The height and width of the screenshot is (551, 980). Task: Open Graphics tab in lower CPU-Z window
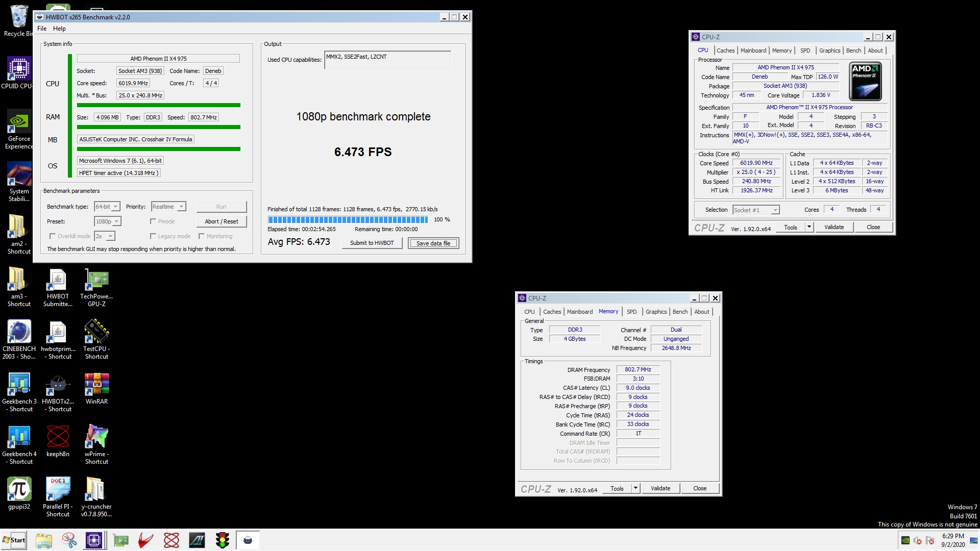click(x=656, y=312)
